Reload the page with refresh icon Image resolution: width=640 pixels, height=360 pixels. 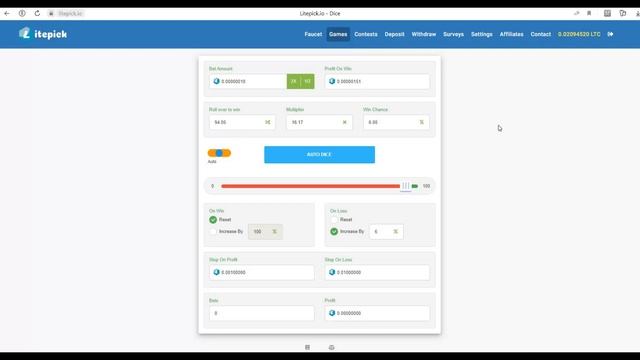point(37,13)
